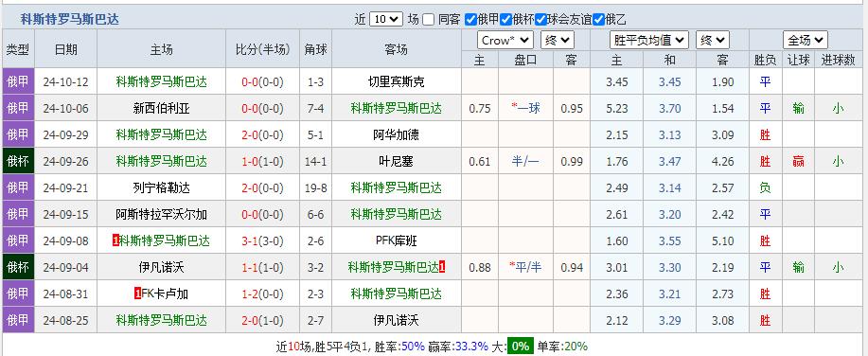
Task: Uncheck the 俄乙 league filter
Action: point(598,19)
